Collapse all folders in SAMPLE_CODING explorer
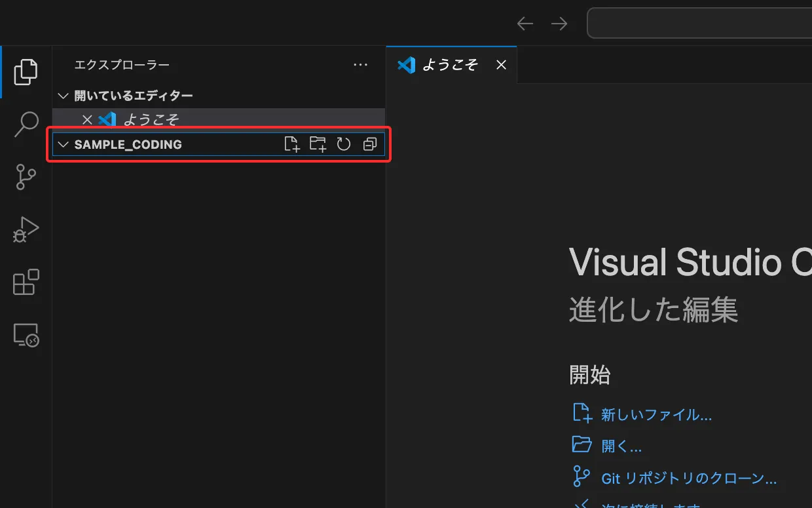 click(370, 144)
